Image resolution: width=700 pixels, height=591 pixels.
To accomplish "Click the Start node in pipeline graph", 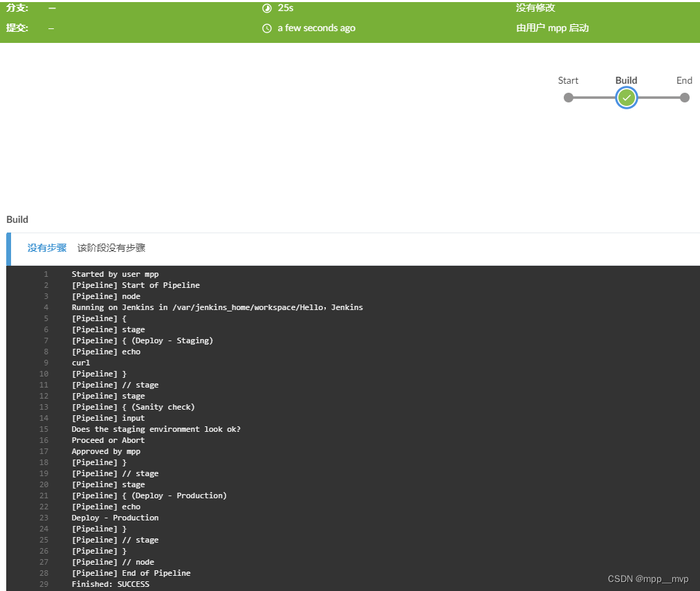I will click(569, 98).
